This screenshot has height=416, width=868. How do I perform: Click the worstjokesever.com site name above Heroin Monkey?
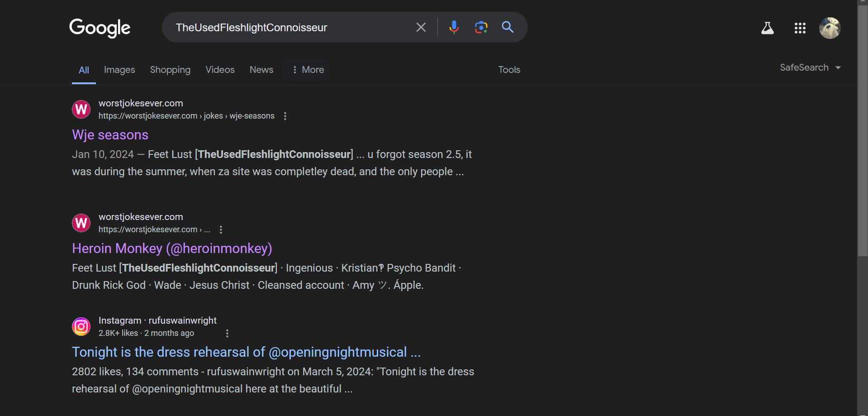click(141, 217)
